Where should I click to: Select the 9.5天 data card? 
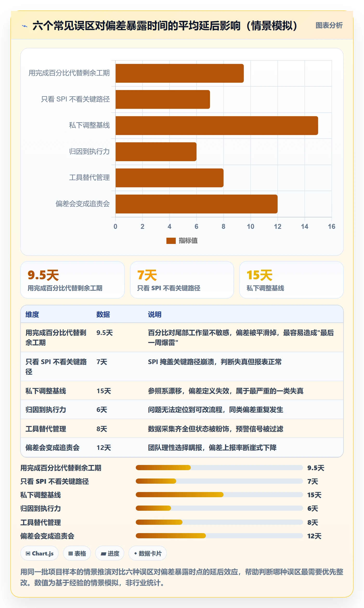tap(73, 280)
